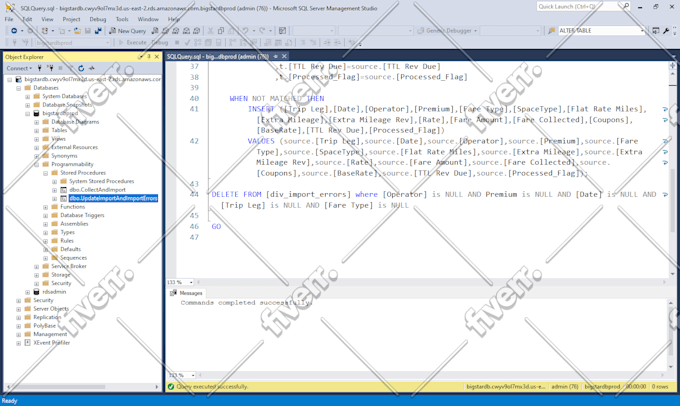Expand the rdsadmin database node
The image size is (680, 406).
(27, 292)
